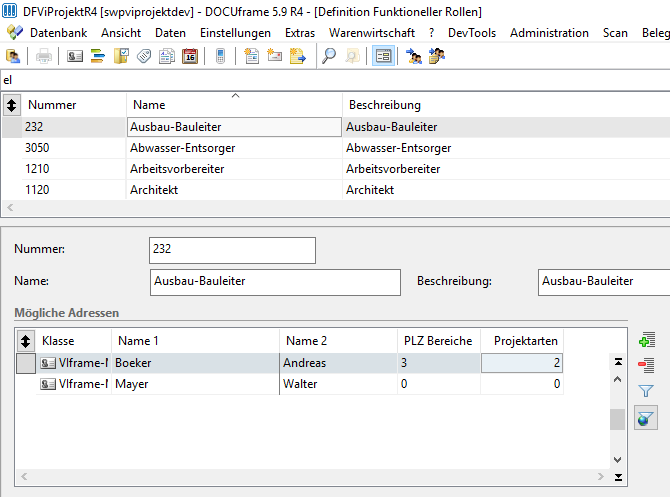This screenshot has height=497, width=670.
Task: Sort by the Nummer column header
Action: click(73, 105)
